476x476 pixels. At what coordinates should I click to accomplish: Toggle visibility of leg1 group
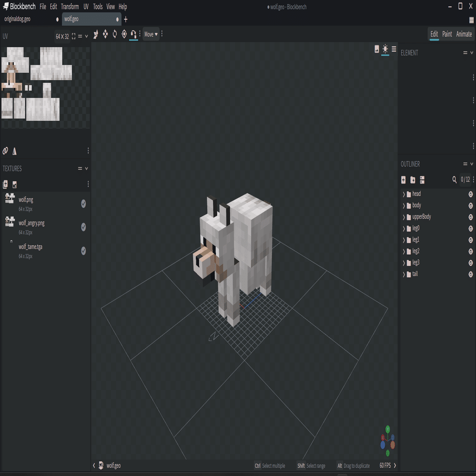point(471,240)
